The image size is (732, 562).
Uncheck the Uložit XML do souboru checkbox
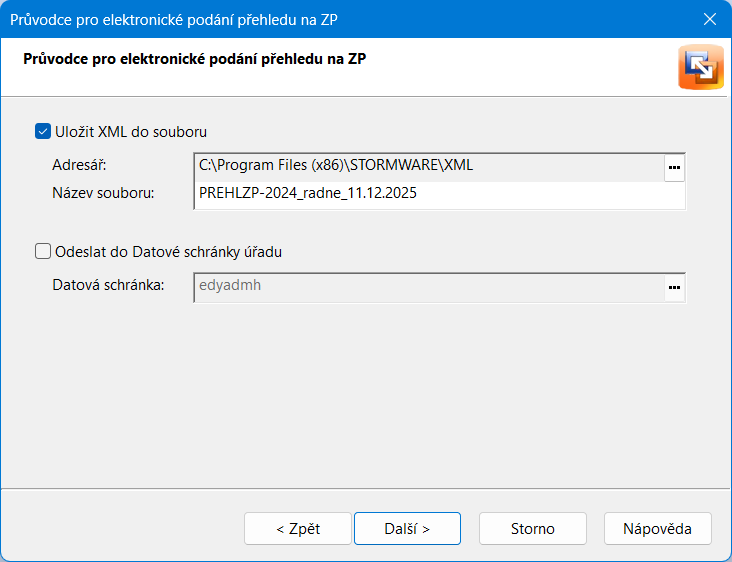42,131
